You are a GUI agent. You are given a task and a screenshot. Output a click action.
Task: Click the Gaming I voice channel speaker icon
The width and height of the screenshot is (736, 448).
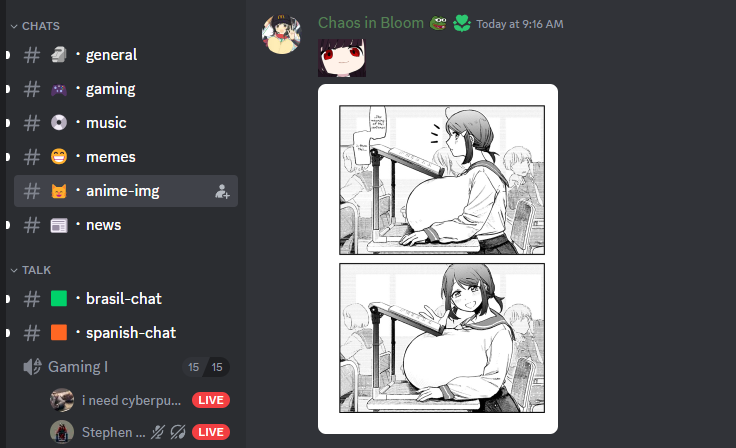32,367
